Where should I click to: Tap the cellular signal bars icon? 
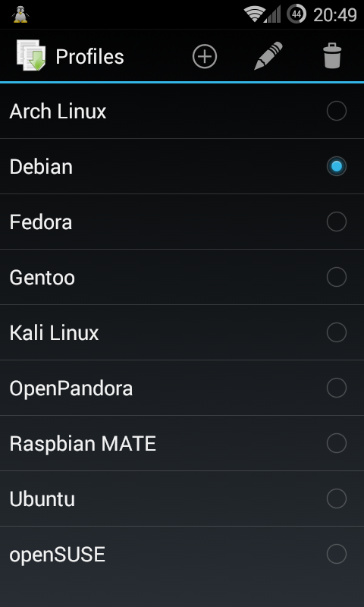pos(273,14)
